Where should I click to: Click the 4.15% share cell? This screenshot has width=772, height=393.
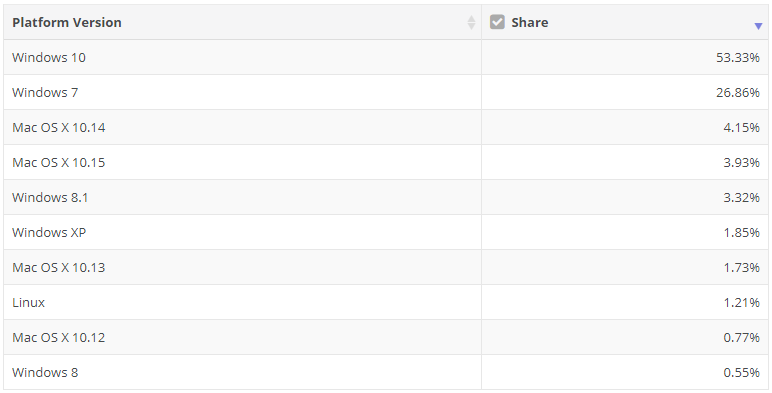pos(625,127)
